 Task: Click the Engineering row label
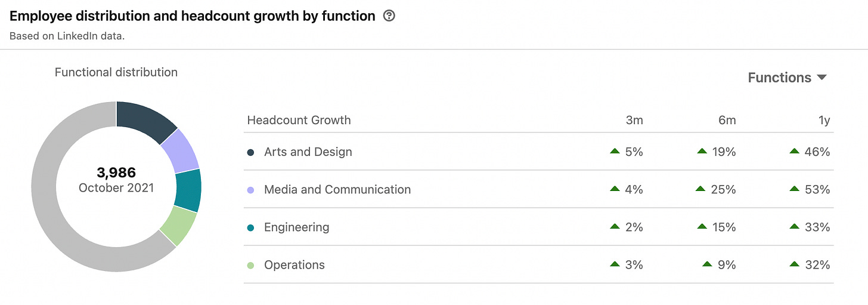click(x=296, y=227)
